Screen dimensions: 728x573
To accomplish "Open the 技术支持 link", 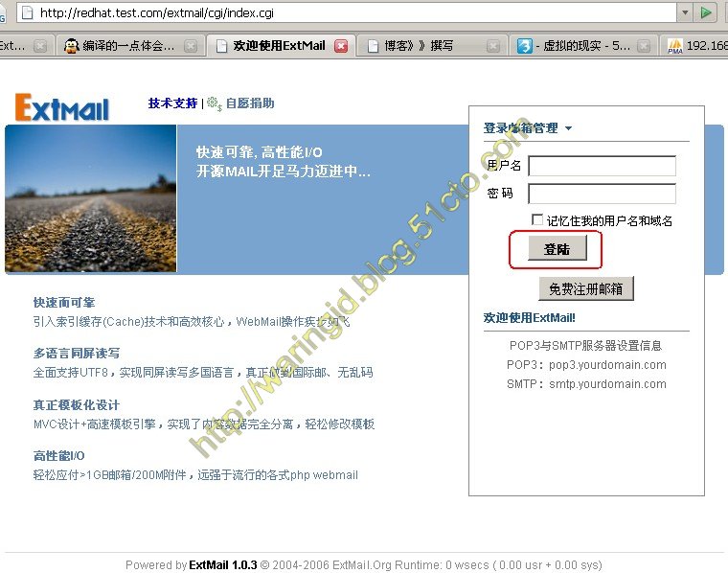I will point(172,103).
